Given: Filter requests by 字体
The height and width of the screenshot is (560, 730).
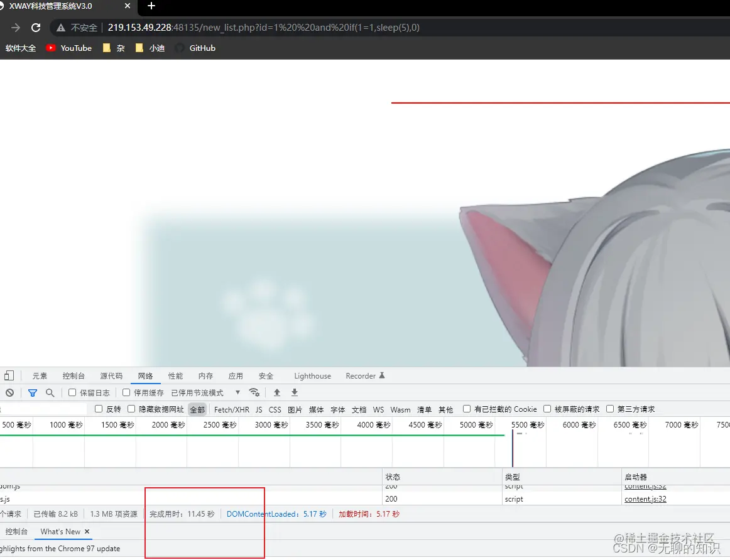Looking at the screenshot, I should point(338,409).
